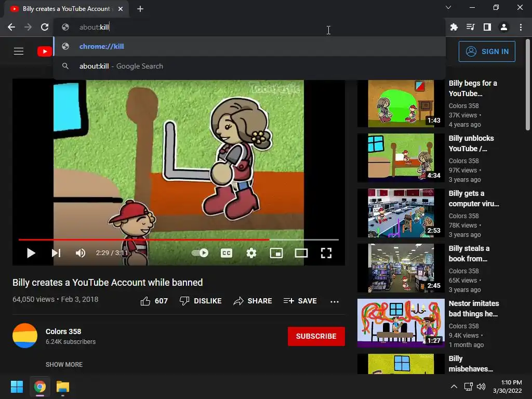The image size is (532, 399).
Task: Open video settings gear
Action: click(x=251, y=253)
